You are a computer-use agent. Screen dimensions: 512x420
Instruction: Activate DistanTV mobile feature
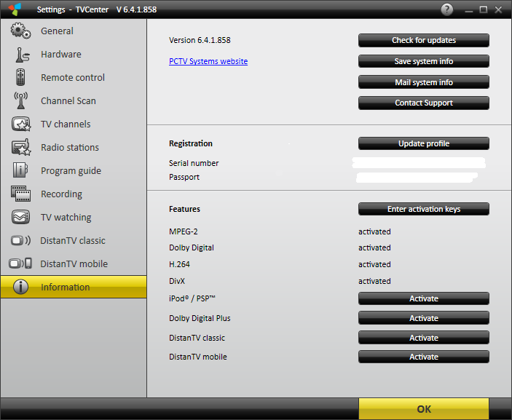[423, 357]
